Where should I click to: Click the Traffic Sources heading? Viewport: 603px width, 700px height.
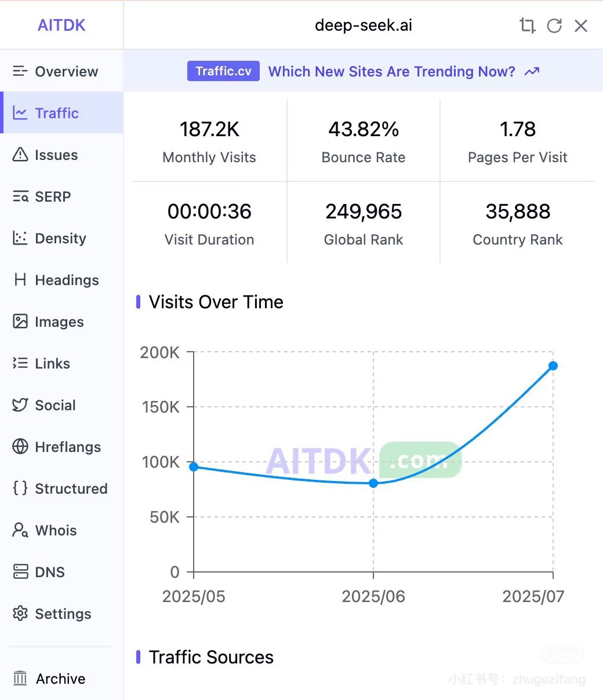coord(211,657)
